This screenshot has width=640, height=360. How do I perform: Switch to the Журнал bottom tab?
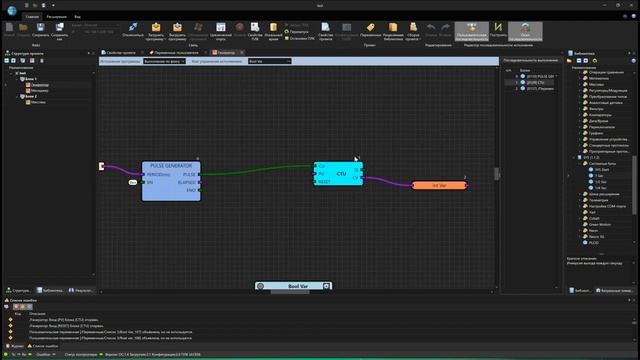click(x=15, y=346)
